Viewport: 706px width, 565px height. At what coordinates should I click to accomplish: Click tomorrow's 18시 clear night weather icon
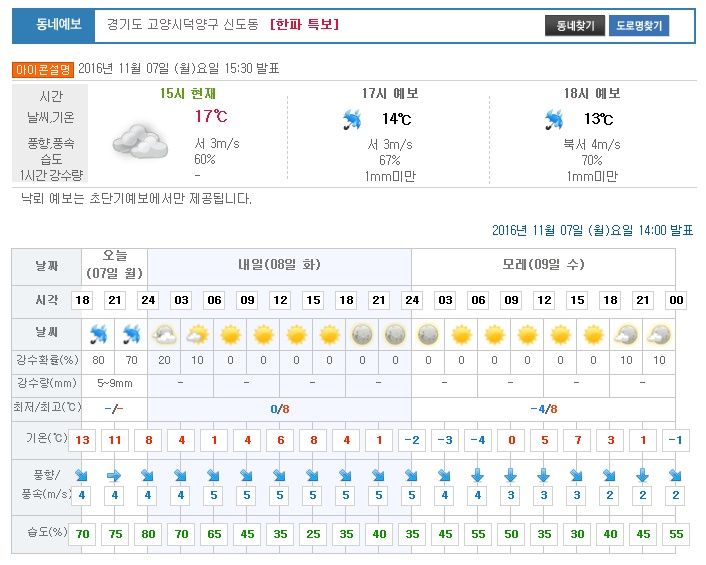coord(362,333)
